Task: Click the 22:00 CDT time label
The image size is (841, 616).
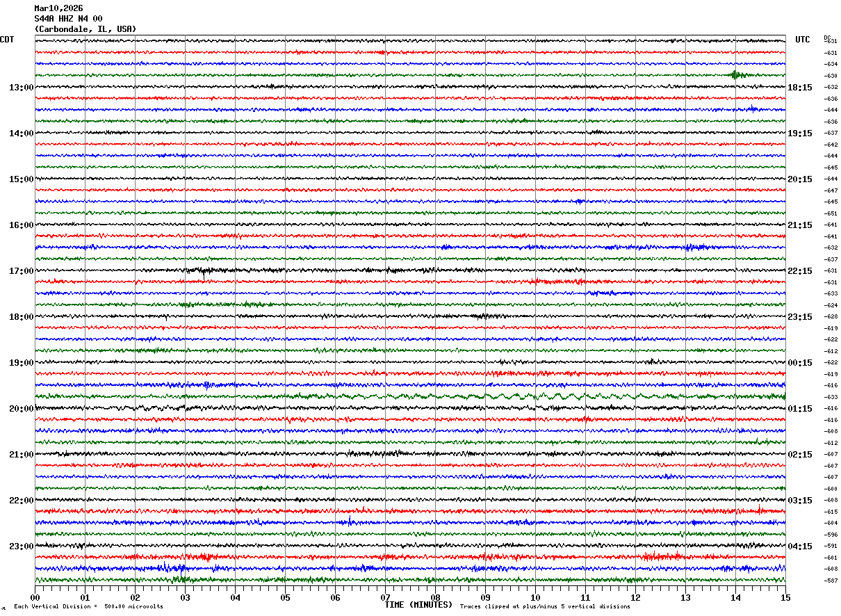Action: click(x=22, y=501)
